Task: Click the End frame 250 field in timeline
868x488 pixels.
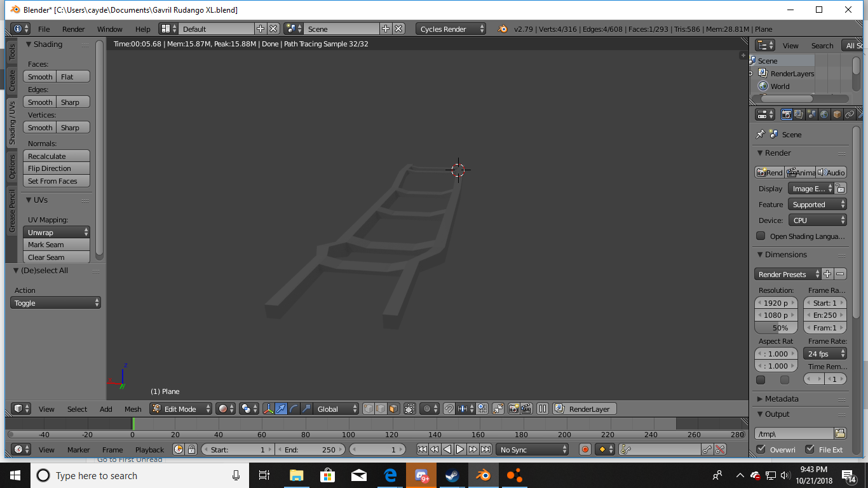Action: [310, 449]
